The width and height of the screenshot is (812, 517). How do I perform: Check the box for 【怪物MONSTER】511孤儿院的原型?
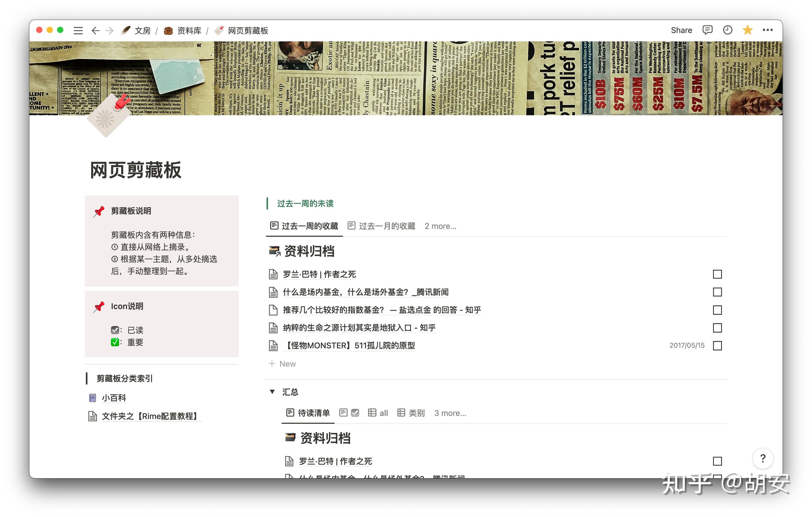coord(717,346)
